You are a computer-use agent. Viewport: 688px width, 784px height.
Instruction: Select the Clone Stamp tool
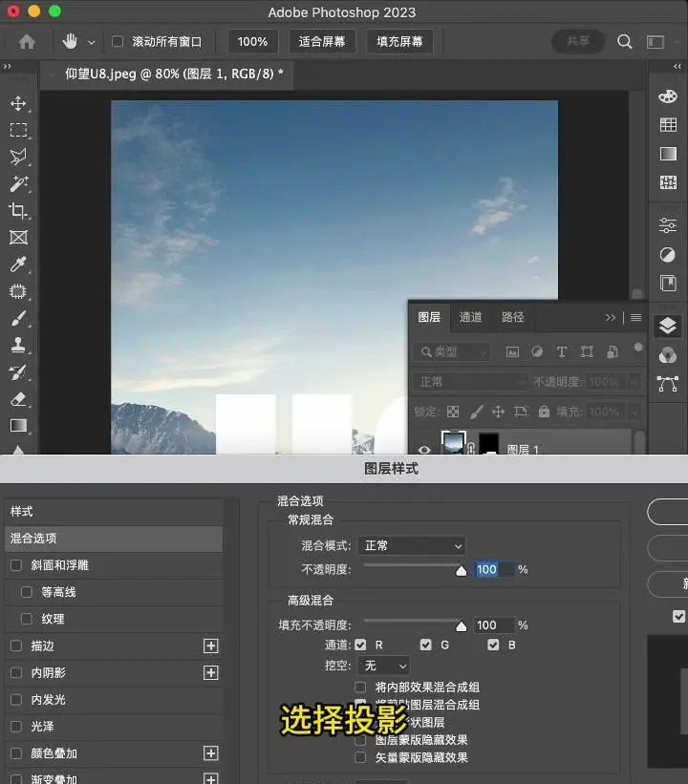click(18, 345)
